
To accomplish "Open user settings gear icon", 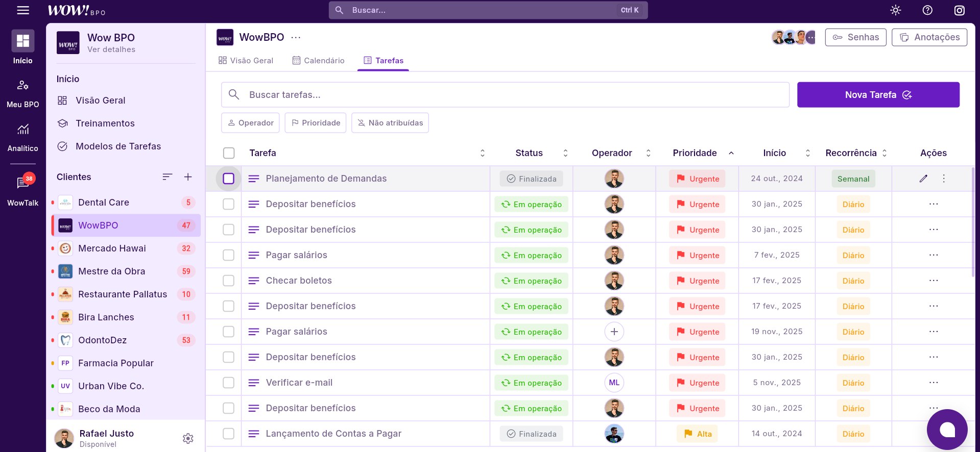I will coord(188,438).
